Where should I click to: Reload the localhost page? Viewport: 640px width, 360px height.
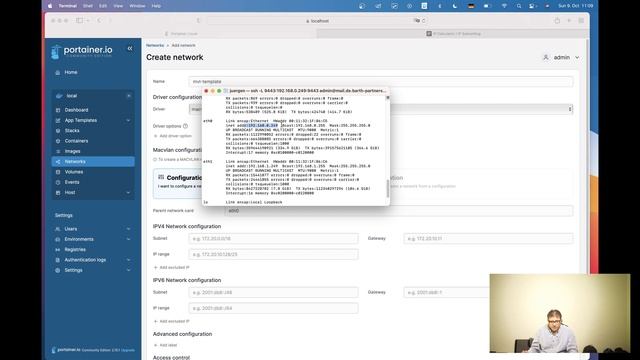pyautogui.click(x=423, y=20)
